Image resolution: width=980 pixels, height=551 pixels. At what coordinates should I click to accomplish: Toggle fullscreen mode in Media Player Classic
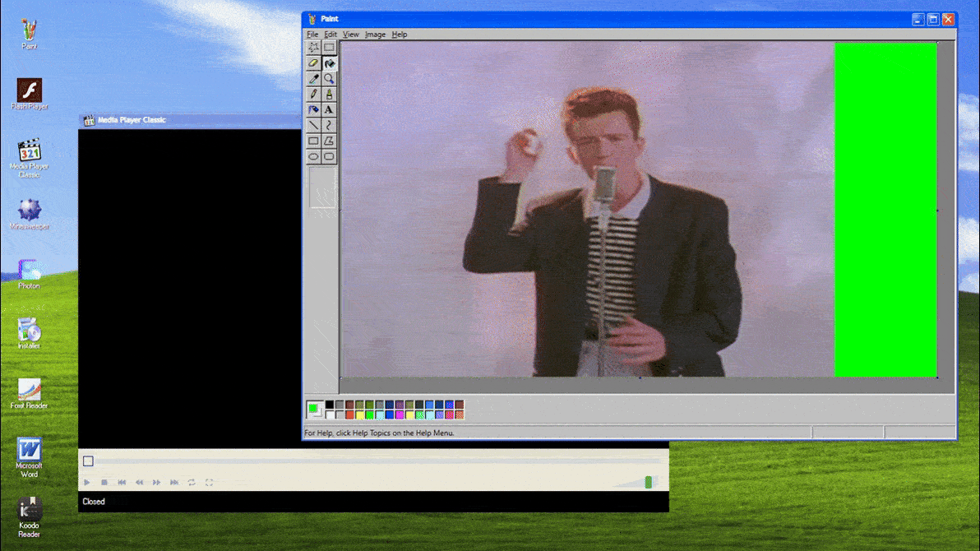(208, 483)
